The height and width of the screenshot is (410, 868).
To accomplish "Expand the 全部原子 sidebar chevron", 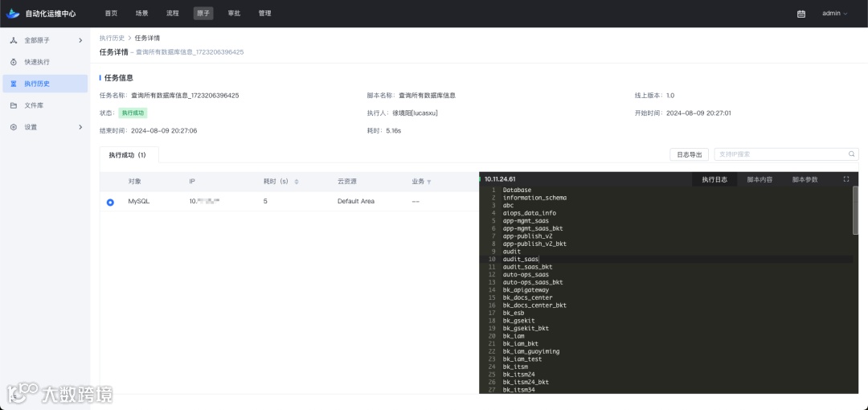I will pyautogui.click(x=80, y=40).
